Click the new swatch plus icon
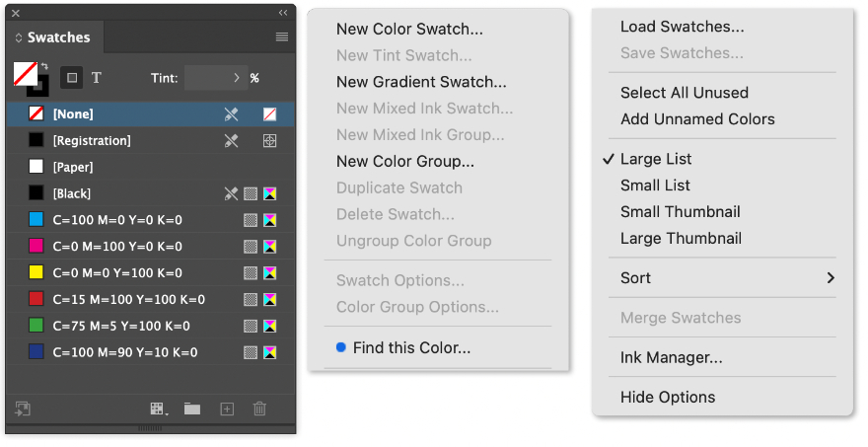Image resolution: width=868 pixels, height=447 pixels. 227,409
